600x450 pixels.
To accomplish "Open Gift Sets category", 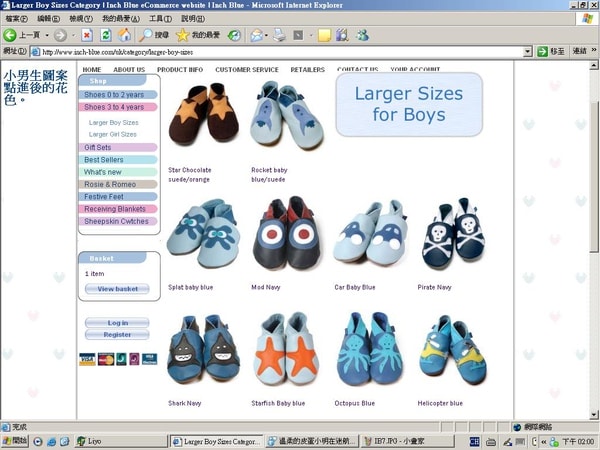I will click(118, 147).
